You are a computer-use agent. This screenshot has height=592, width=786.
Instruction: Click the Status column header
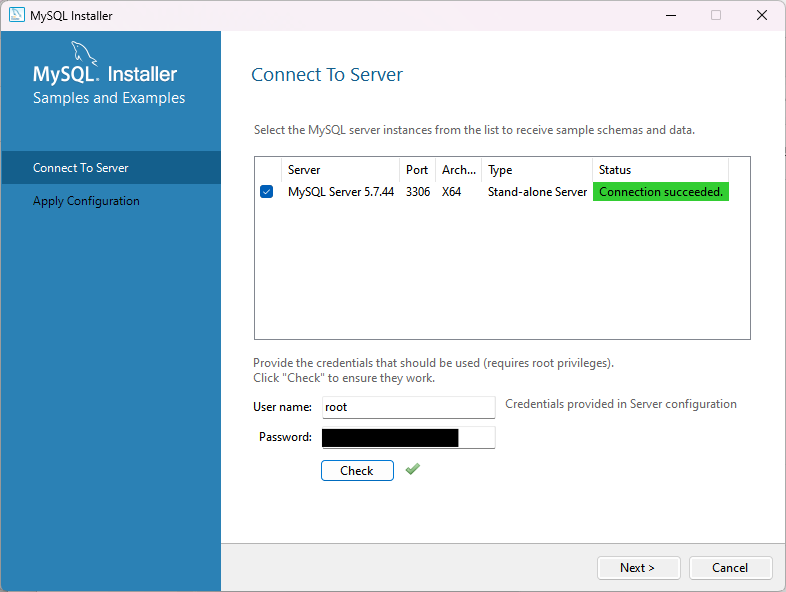coord(661,170)
